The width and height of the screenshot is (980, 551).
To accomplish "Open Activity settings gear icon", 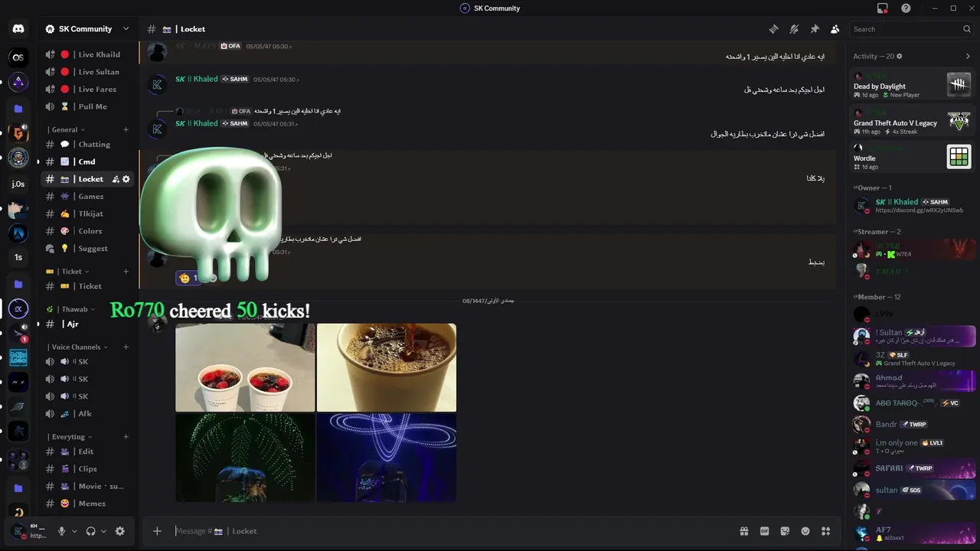I will [x=900, y=57].
